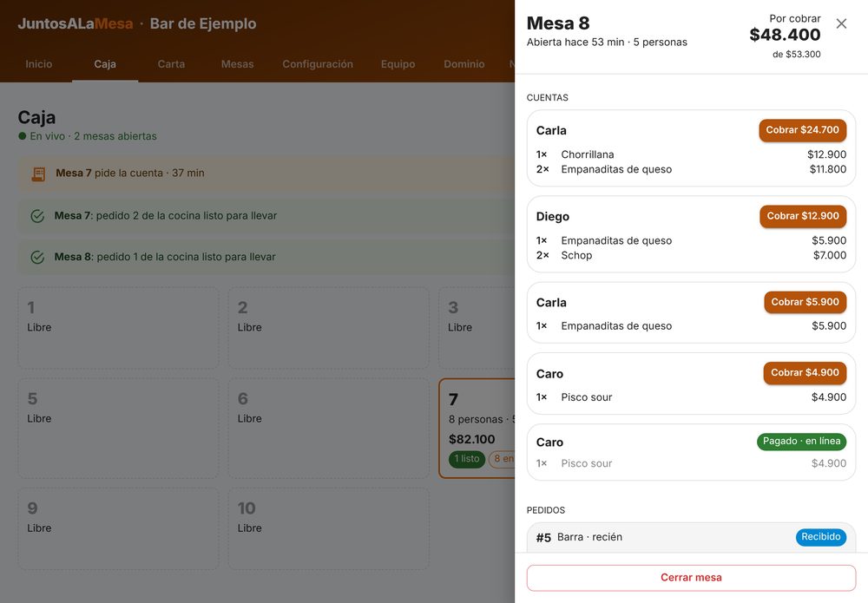Open the Mesa 7 pide la cuenta alert
This screenshot has width=868, height=603.
(x=266, y=174)
